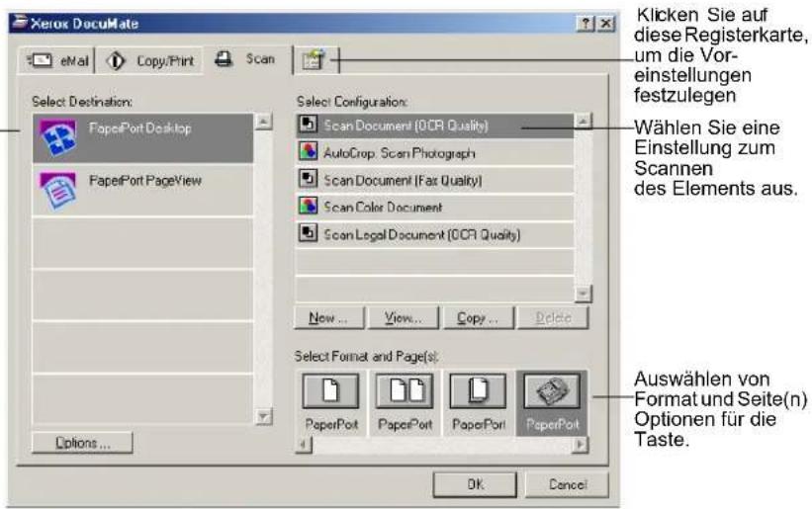Click icon beside Scan Document (Fax Quality)

(309, 179)
